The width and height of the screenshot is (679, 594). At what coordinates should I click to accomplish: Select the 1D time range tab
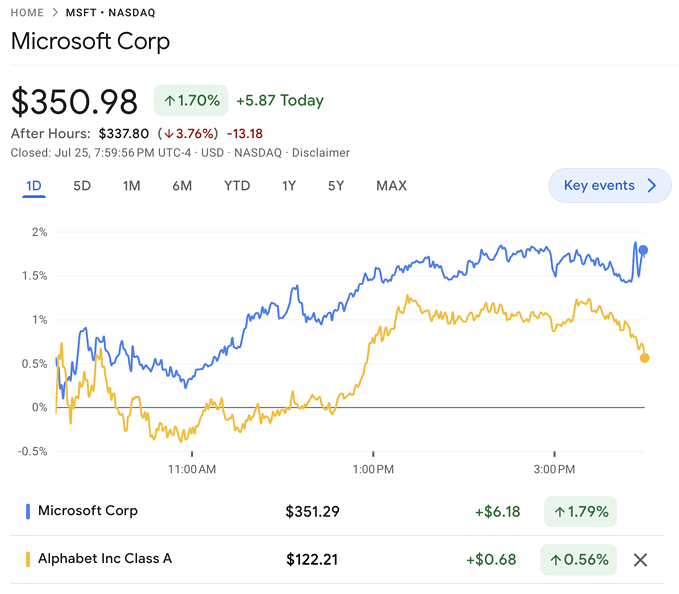click(34, 186)
